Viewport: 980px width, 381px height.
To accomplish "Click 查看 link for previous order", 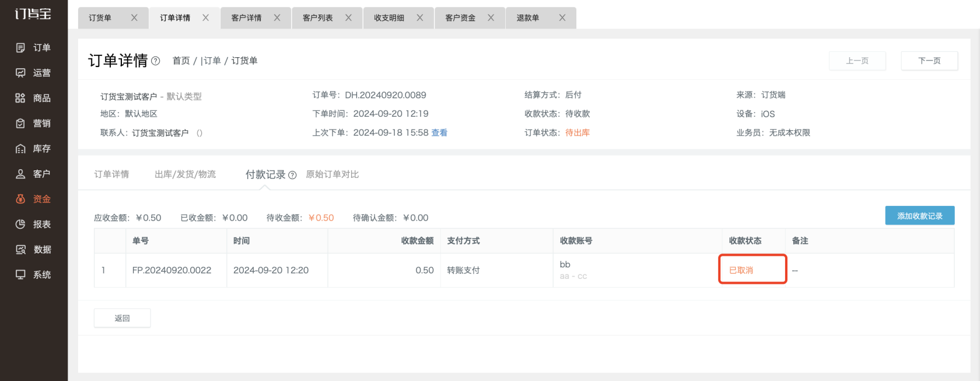I will pyautogui.click(x=439, y=133).
